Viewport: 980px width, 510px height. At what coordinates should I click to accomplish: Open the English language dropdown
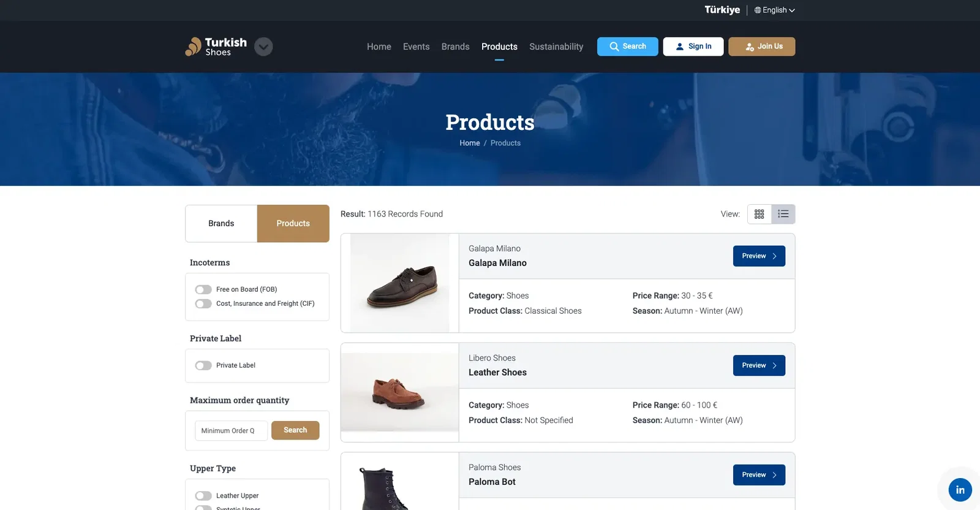point(774,10)
